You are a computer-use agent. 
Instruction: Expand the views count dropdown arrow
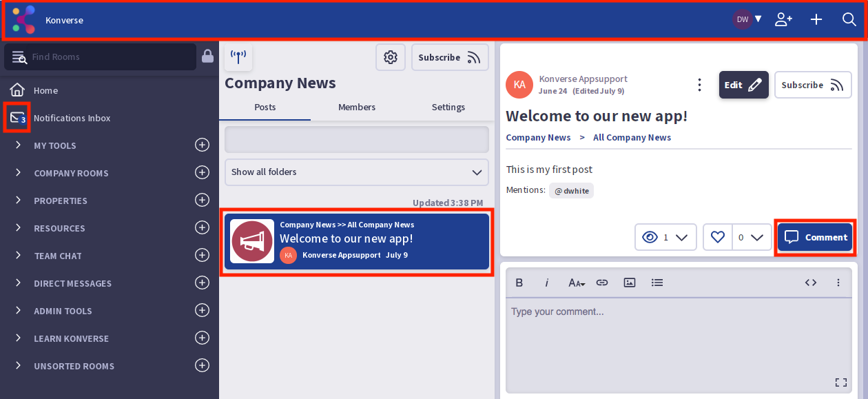point(682,237)
